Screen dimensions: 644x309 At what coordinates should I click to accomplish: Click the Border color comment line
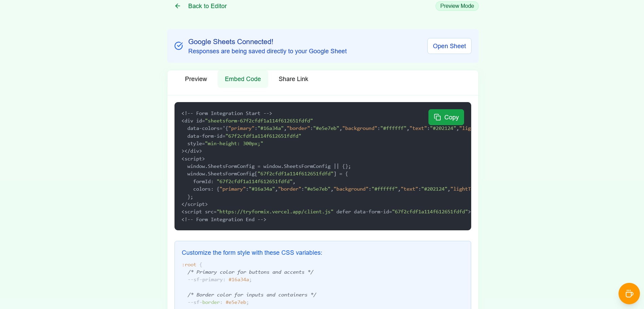pos(252,295)
